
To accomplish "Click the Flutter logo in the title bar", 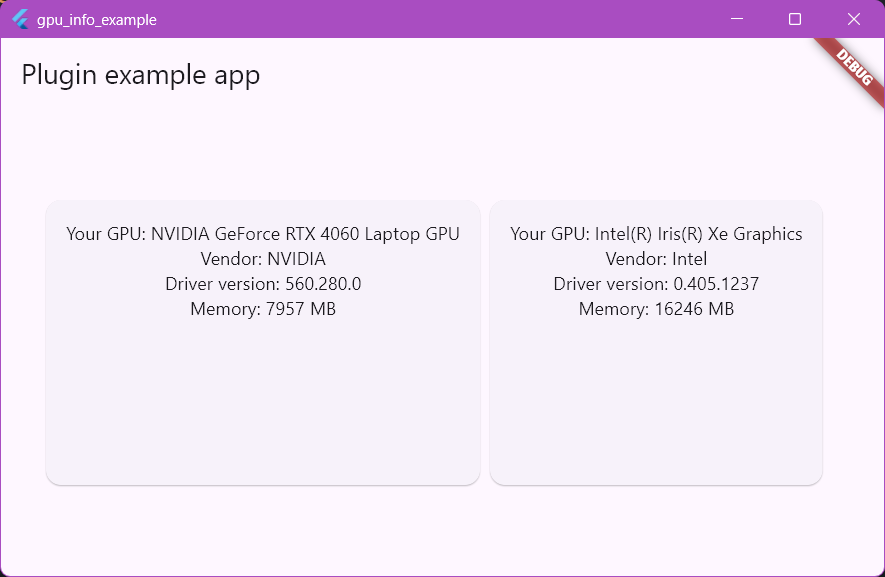I will (20, 19).
